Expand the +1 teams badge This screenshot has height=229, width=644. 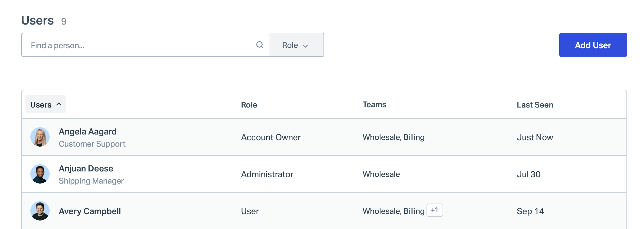click(x=434, y=210)
